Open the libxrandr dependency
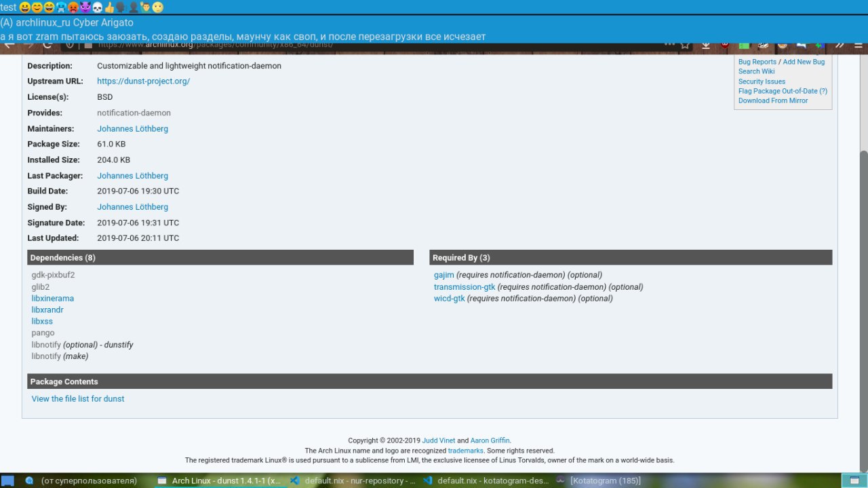This screenshot has height=488, width=868. click(47, 310)
